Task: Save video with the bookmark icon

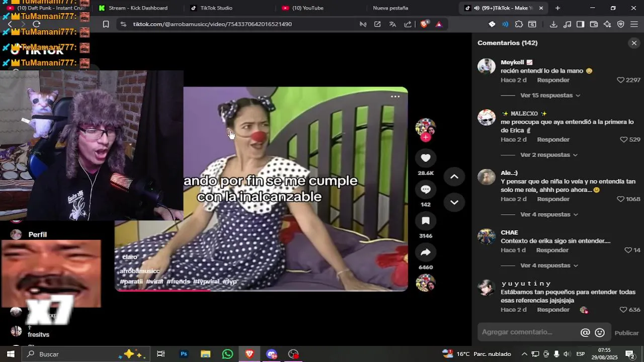Action: tap(426, 221)
